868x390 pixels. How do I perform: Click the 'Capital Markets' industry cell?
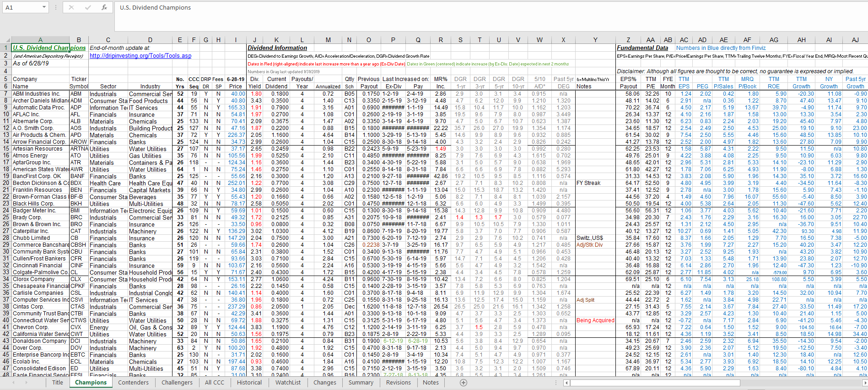point(150,190)
